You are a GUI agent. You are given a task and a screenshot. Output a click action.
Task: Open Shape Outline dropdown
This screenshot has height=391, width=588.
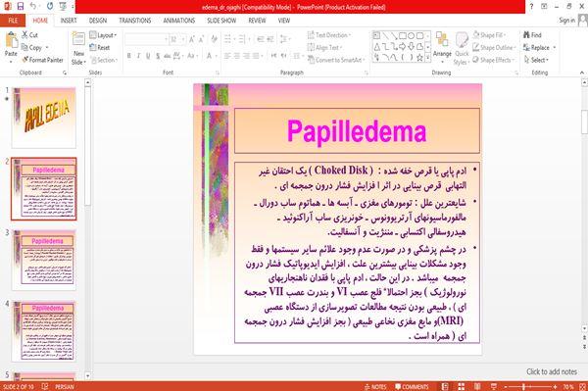coord(494,47)
